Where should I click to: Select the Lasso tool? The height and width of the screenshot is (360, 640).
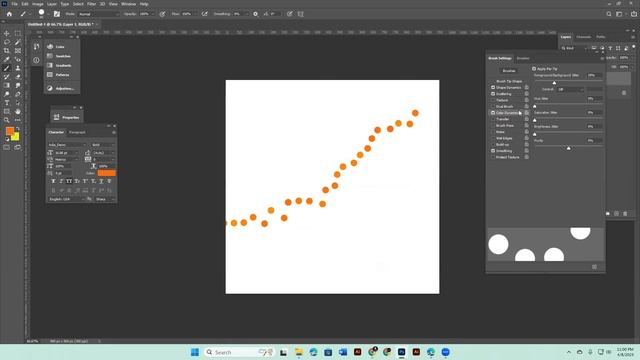coord(7,42)
